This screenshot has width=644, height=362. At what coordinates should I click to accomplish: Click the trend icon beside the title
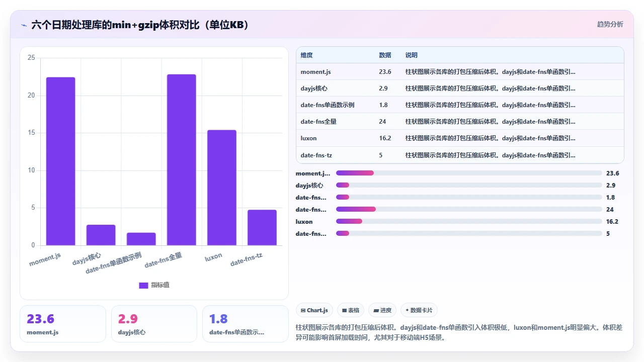pos(24,25)
